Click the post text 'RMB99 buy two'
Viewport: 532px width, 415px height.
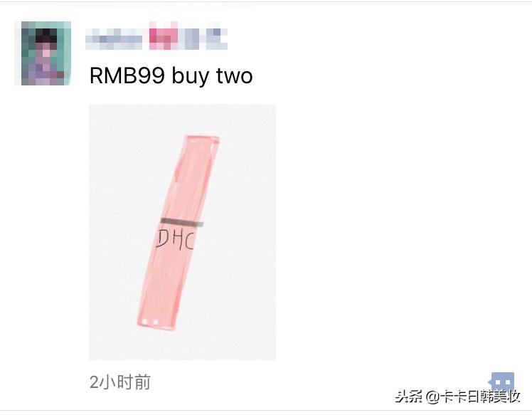(x=171, y=75)
